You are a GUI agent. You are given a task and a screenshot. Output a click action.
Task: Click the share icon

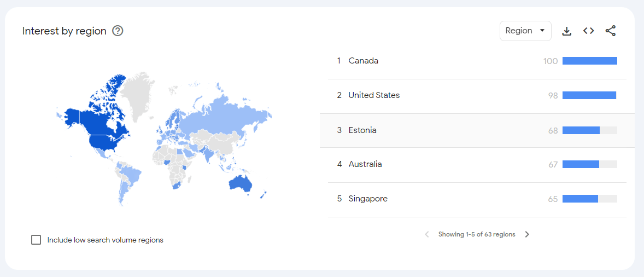pos(611,31)
